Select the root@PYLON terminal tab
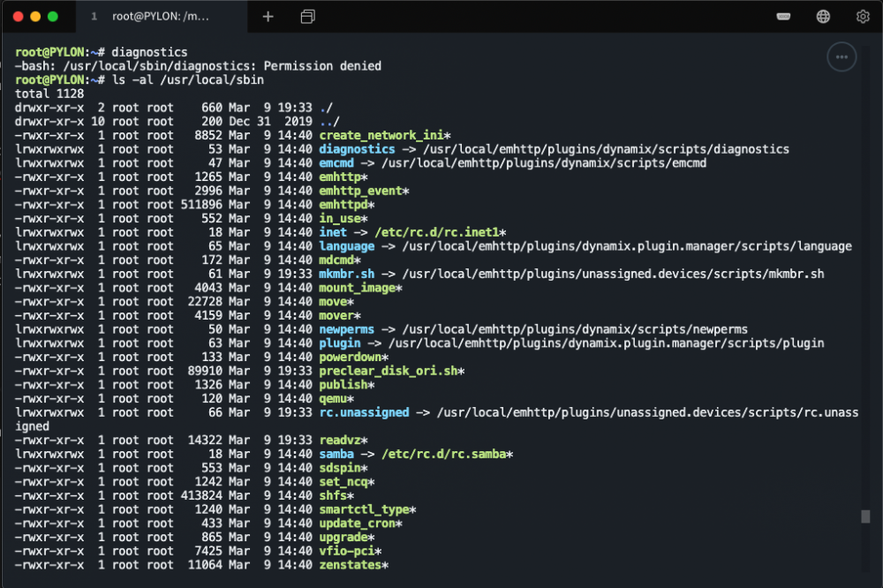The height and width of the screenshot is (588, 883). (161, 17)
